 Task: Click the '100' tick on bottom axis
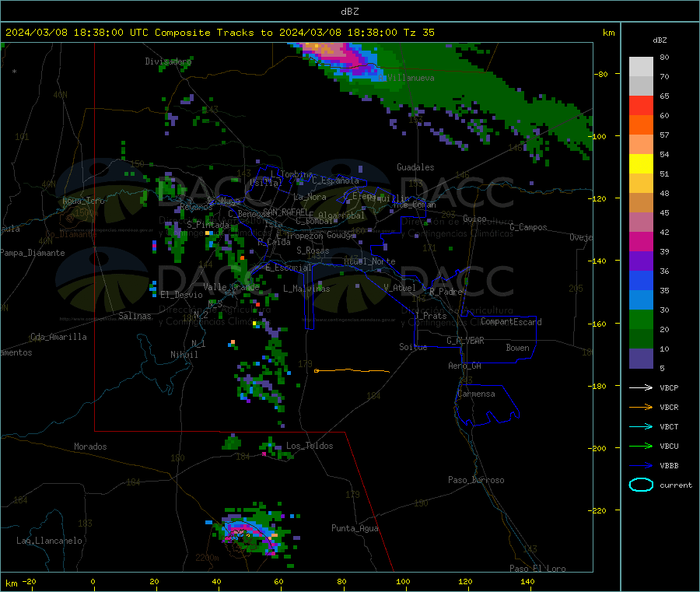tap(403, 581)
